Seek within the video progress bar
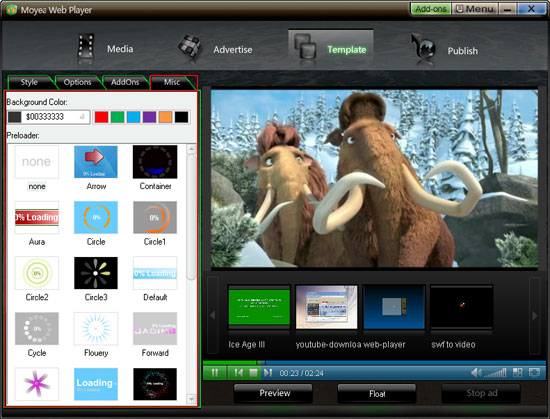550x419 pixels. pyautogui.click(x=374, y=363)
